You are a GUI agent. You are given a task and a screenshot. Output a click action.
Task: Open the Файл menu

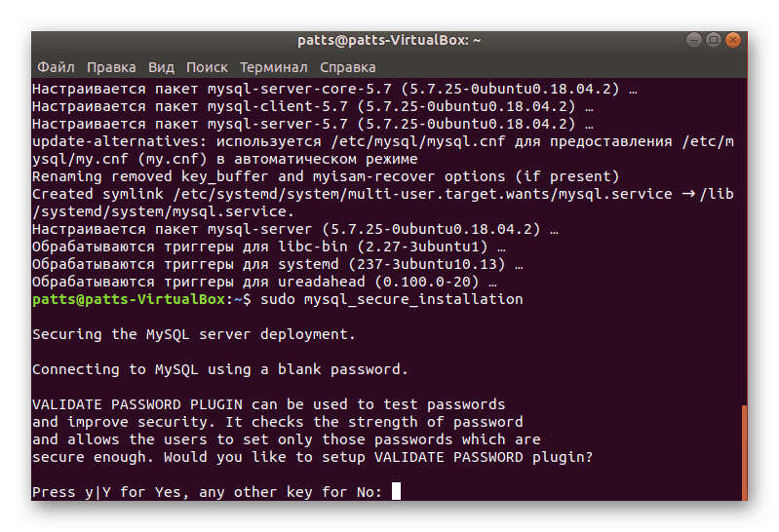pos(56,67)
